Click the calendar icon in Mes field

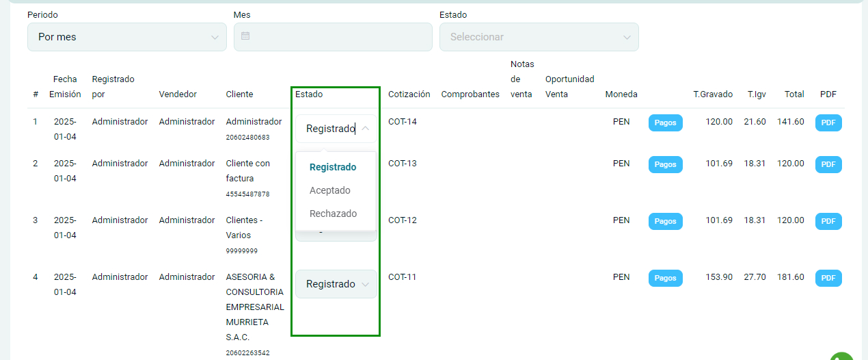pyautogui.click(x=245, y=36)
